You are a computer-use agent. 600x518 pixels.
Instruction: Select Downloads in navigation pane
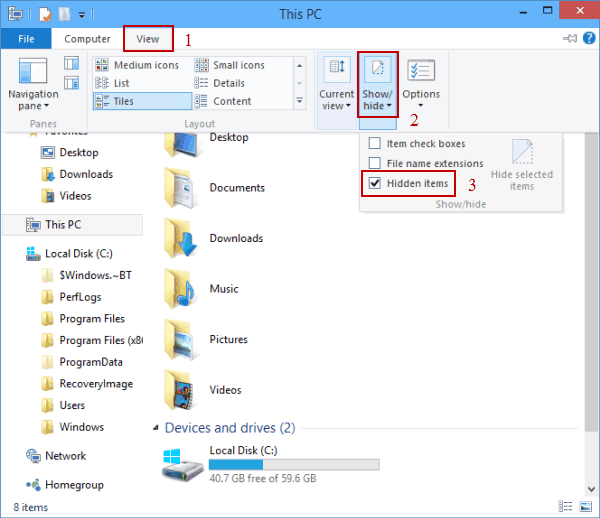[x=77, y=174]
